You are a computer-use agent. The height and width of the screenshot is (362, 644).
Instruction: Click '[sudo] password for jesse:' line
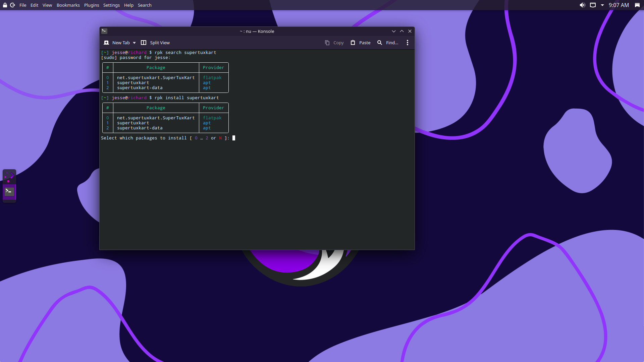pyautogui.click(x=136, y=58)
